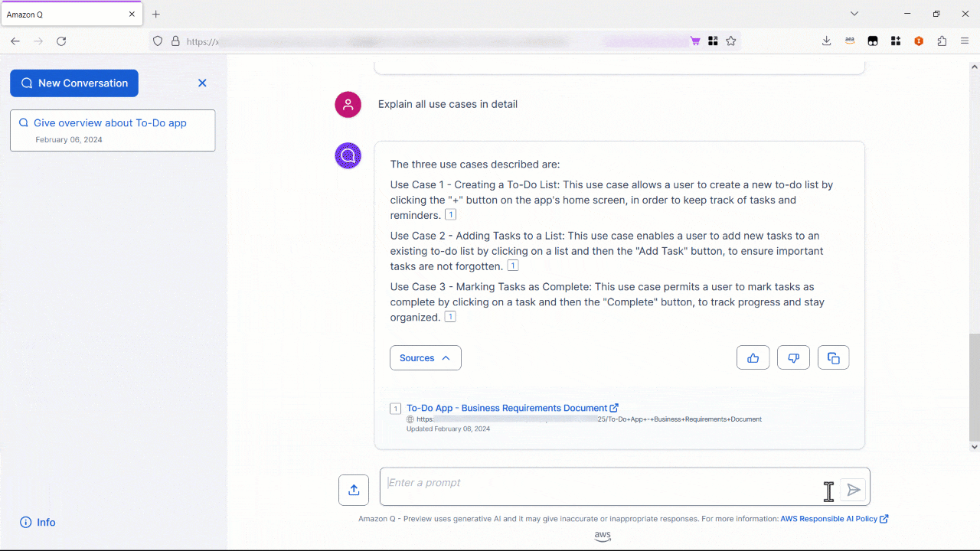980x551 pixels.
Task: Start a New Conversation
Action: (73, 83)
